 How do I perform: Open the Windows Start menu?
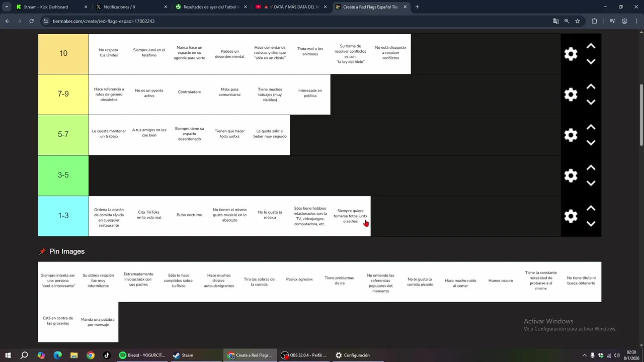pos(8,355)
